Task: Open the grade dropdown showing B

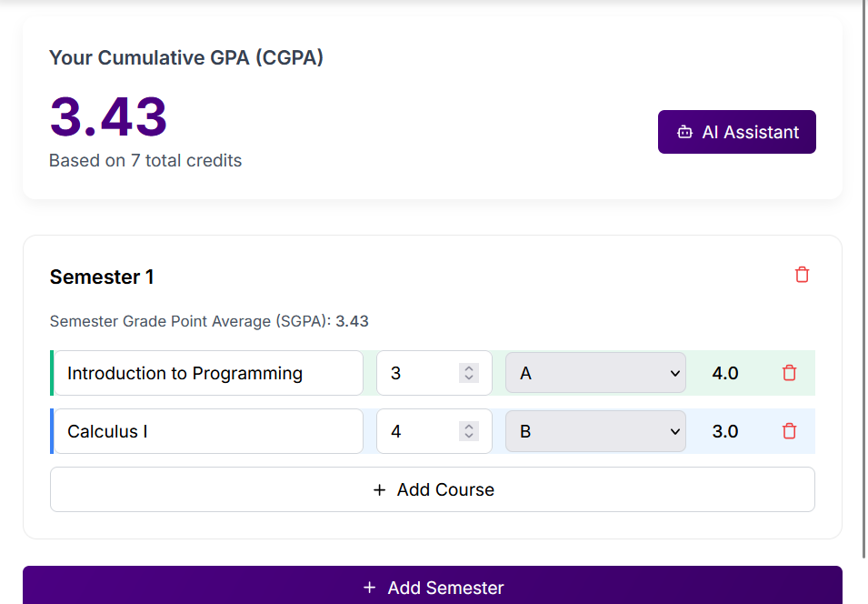Action: (x=595, y=431)
